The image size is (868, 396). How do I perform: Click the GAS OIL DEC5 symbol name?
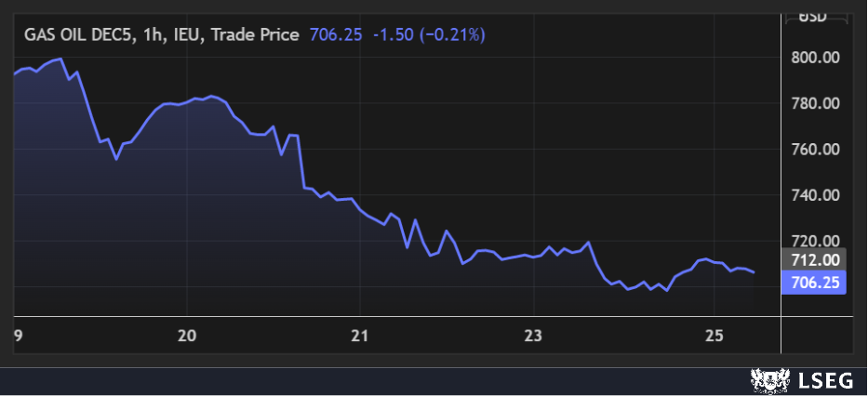79,34
